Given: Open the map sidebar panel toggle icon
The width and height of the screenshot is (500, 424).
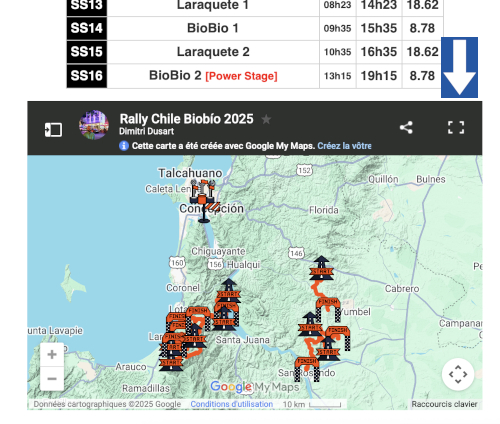Looking at the screenshot, I should pyautogui.click(x=53, y=130).
